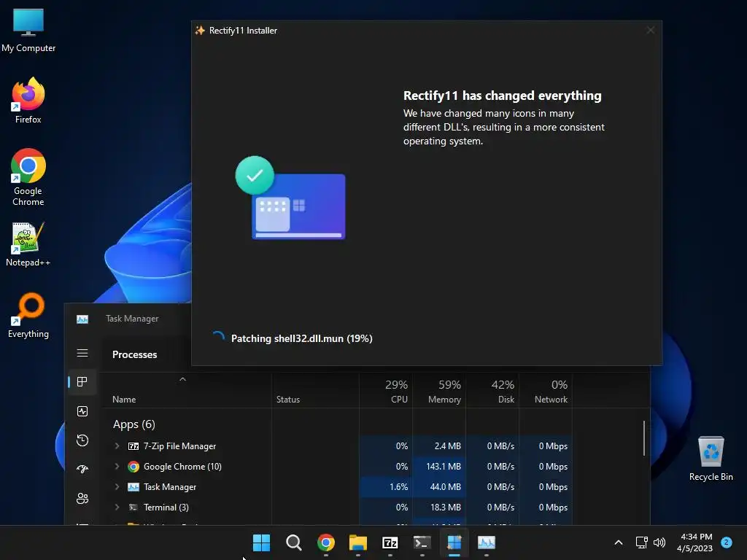The width and height of the screenshot is (747, 560).
Task: Switch to Chrome via taskbar icon
Action: click(326, 542)
